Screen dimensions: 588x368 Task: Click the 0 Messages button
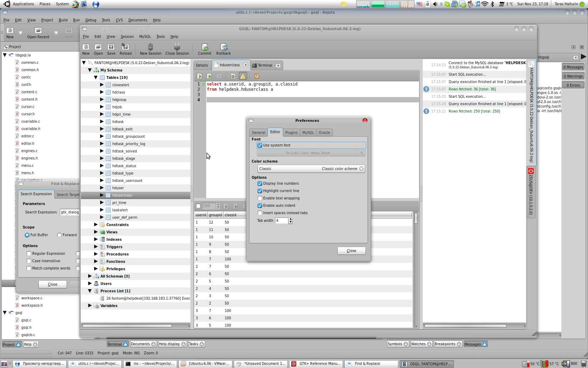573,67
